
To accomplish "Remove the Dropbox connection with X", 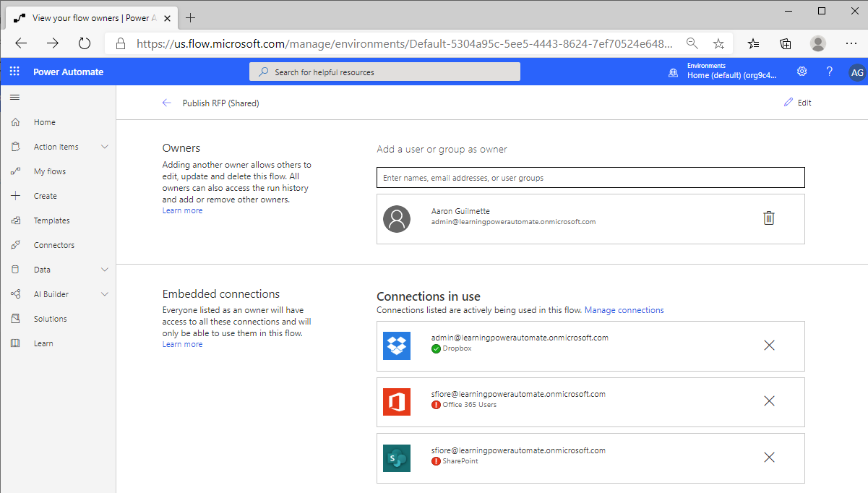I will pos(769,345).
